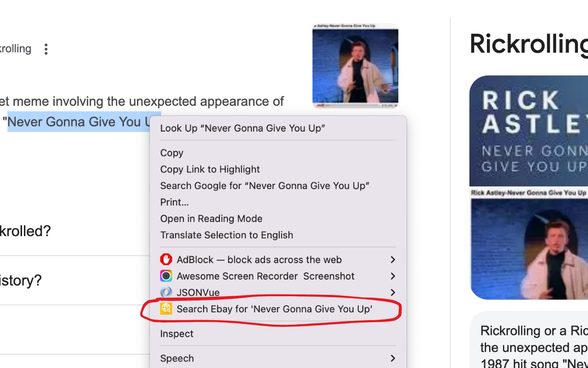Click the yellow Ebay search icon
Viewport: 588px width, 368px height.
coord(166,309)
